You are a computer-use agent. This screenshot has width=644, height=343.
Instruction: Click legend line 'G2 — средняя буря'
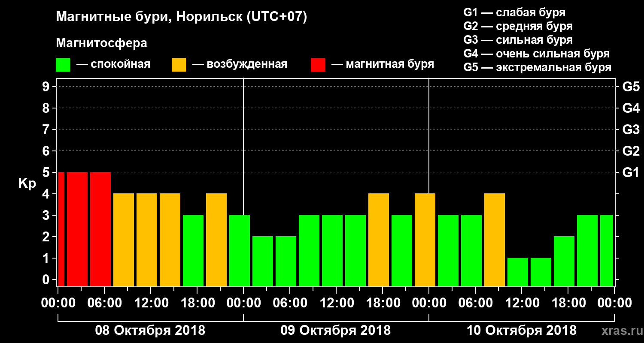point(518,26)
